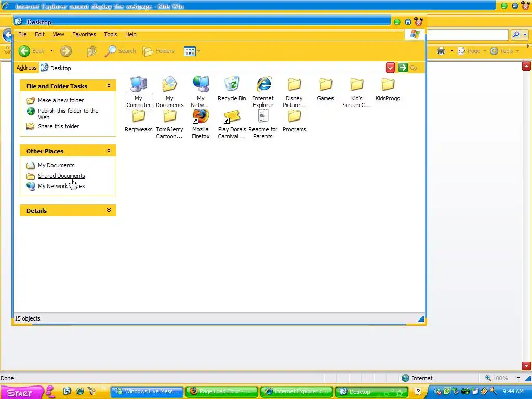Image resolution: width=532 pixels, height=399 pixels.
Task: Click the taskbar help question mark icon
Action: 418,392
